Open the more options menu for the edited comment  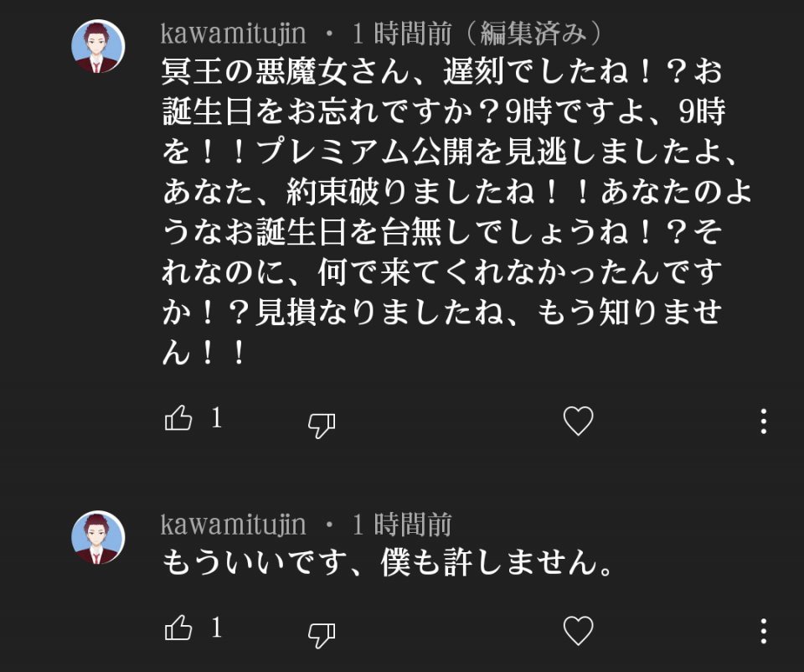click(x=763, y=421)
